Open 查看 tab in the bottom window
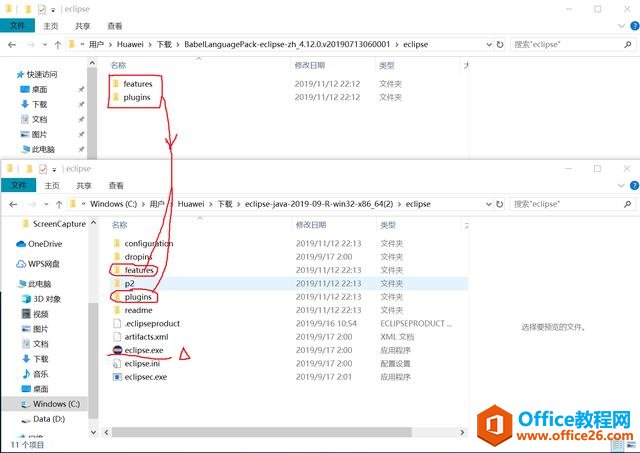The height and width of the screenshot is (453, 640). click(x=116, y=186)
